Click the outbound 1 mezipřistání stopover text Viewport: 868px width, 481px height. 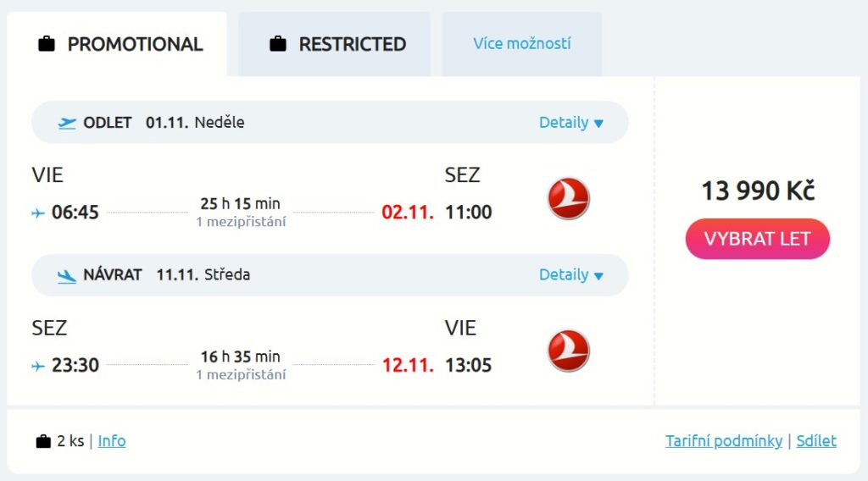tap(241, 222)
